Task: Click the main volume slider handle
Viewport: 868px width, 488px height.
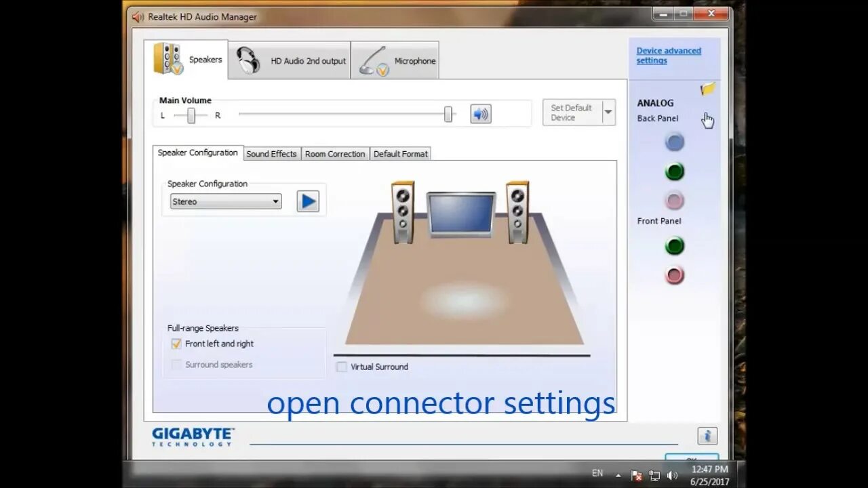Action: click(448, 115)
